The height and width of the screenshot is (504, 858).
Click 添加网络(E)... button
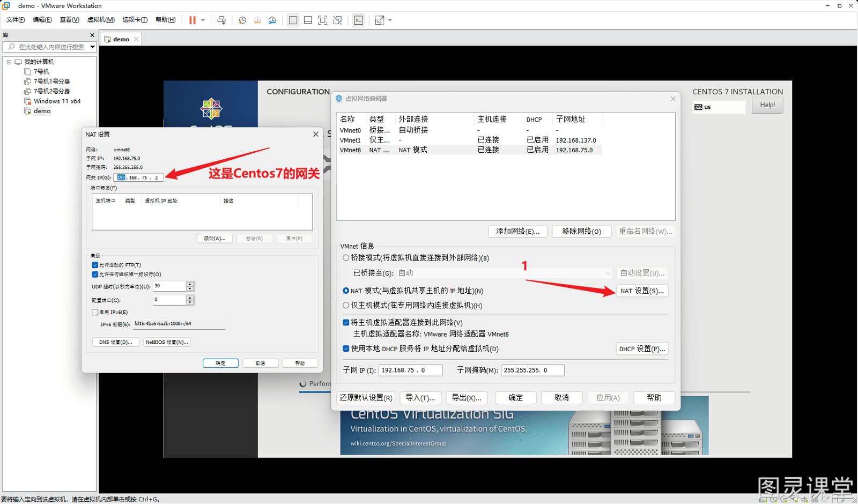point(517,231)
